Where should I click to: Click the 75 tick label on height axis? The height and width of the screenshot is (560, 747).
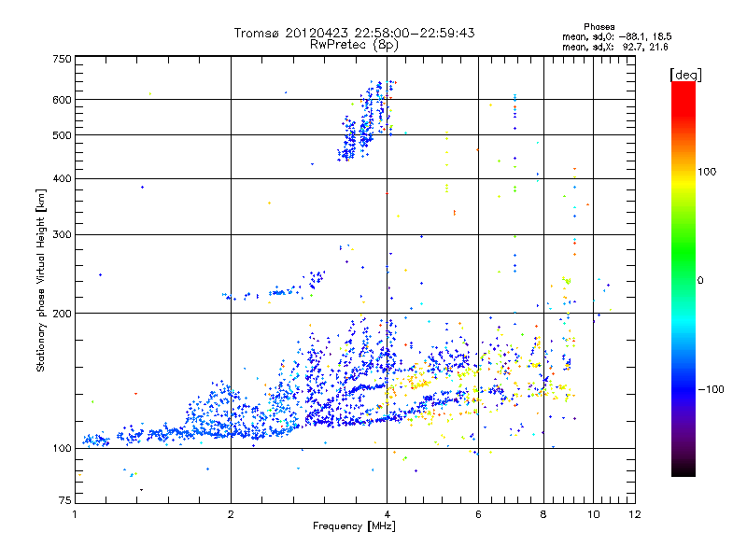[x=65, y=500]
